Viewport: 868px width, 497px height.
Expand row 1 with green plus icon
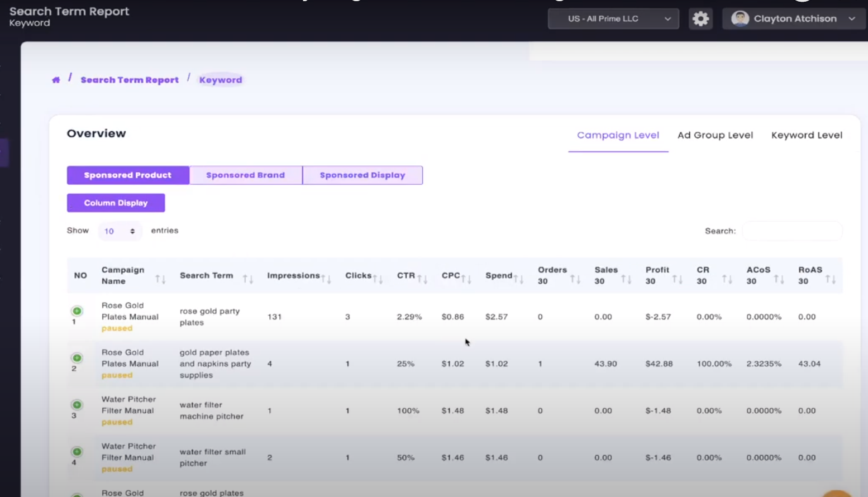77,311
